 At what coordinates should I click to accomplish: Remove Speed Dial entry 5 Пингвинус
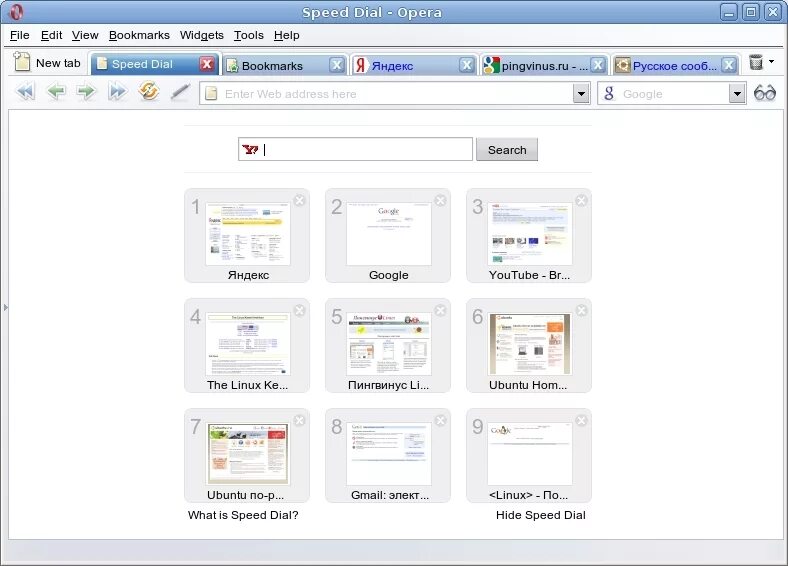tap(441, 311)
